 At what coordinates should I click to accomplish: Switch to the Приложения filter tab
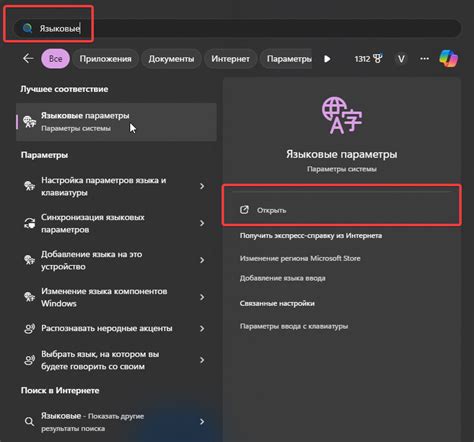coord(105,59)
